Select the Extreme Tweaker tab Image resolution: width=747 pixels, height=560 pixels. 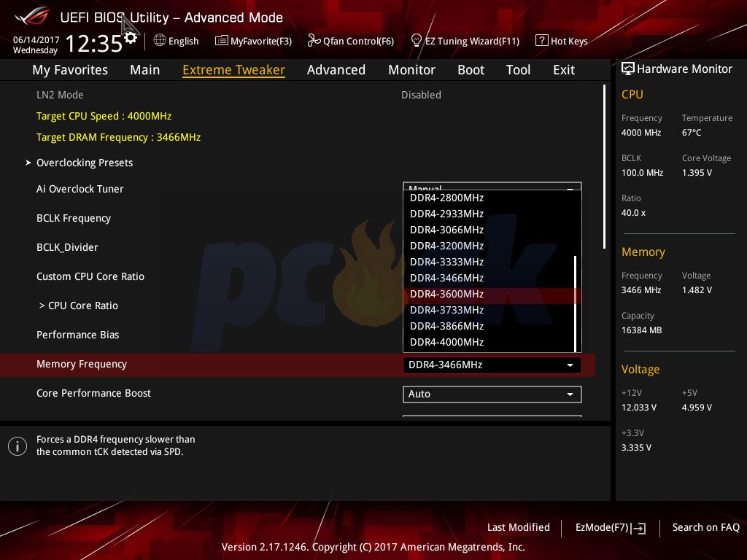[234, 70]
